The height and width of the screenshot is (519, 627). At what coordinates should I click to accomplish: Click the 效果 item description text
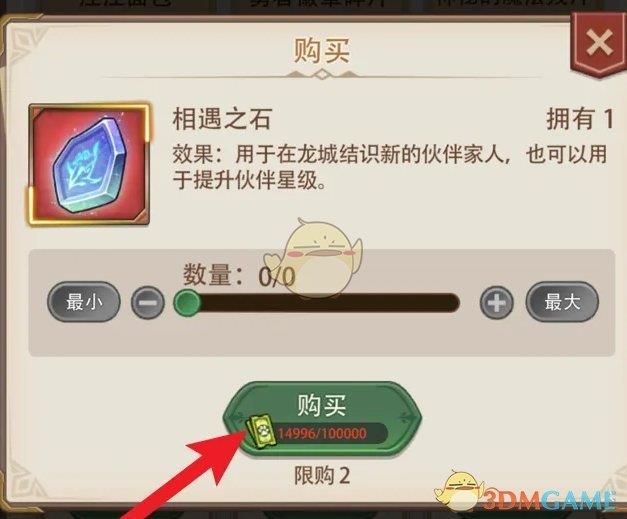tap(390, 167)
